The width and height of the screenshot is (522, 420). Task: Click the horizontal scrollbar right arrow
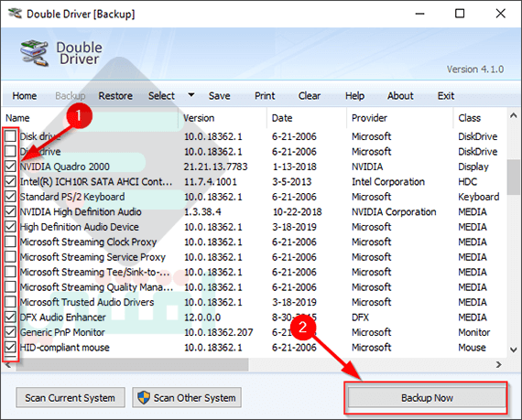click(499, 364)
